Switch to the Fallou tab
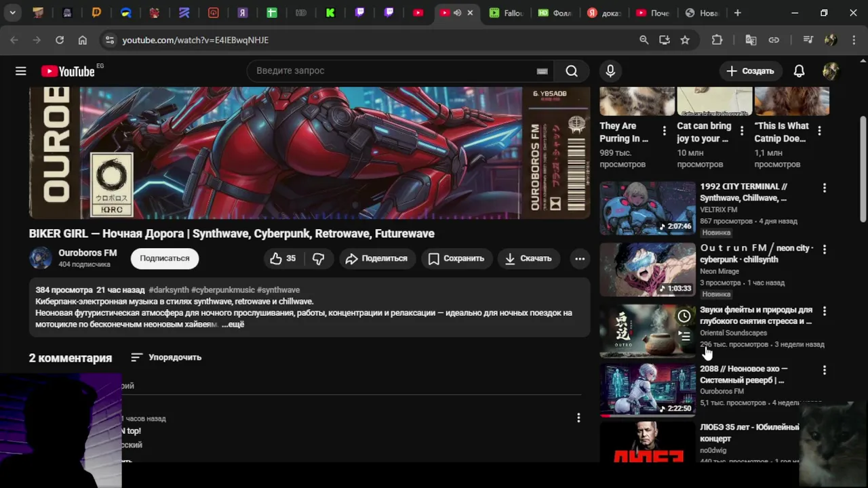868x488 pixels. (505, 13)
